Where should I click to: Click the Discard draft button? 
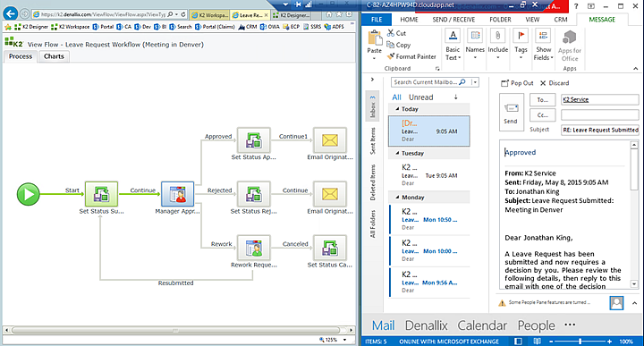(x=555, y=83)
